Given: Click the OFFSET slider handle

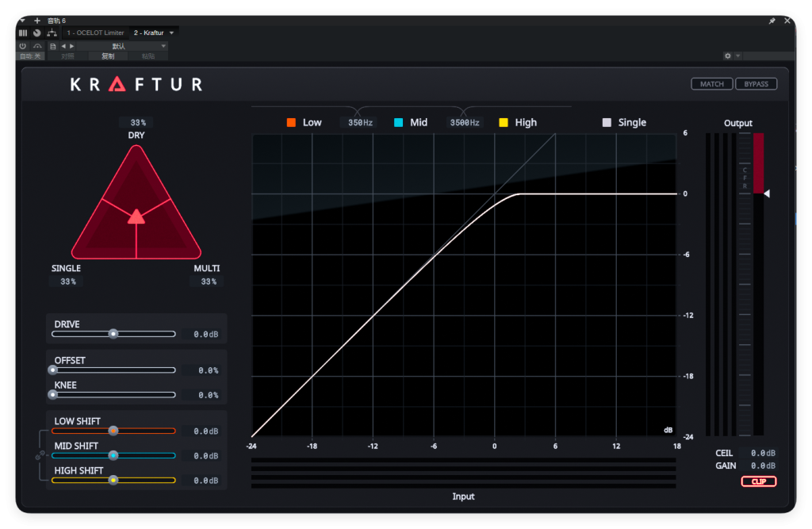Looking at the screenshot, I should pyautogui.click(x=53, y=370).
